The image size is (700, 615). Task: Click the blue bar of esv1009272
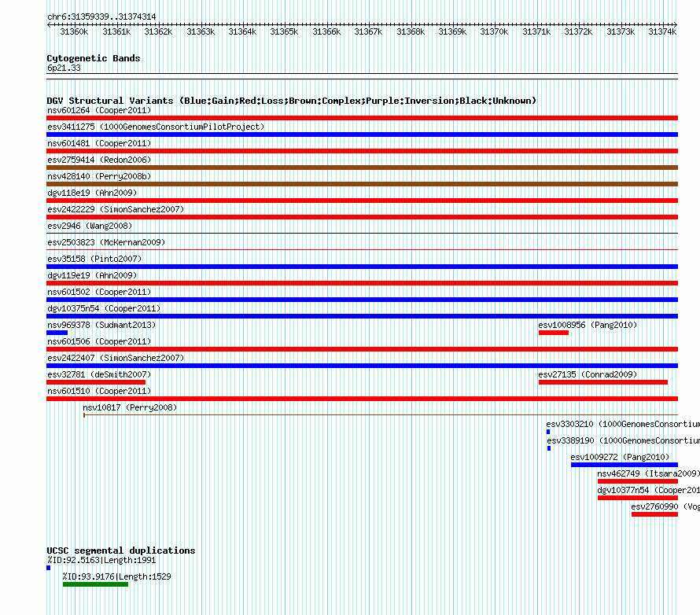pyautogui.click(x=624, y=465)
